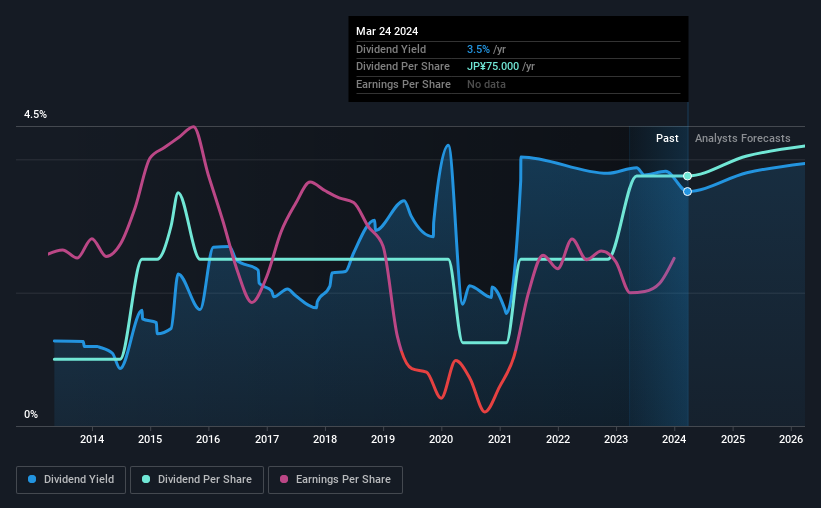Screen dimensions: 821x508
Task: Click the 3.5% dividend yield value
Action: [x=478, y=49]
